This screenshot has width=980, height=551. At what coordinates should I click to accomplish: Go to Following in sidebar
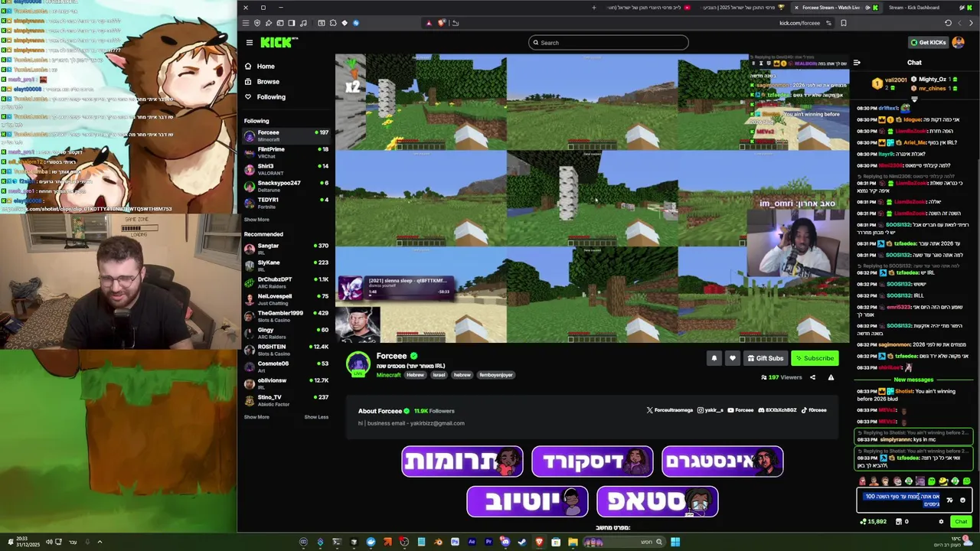271,97
